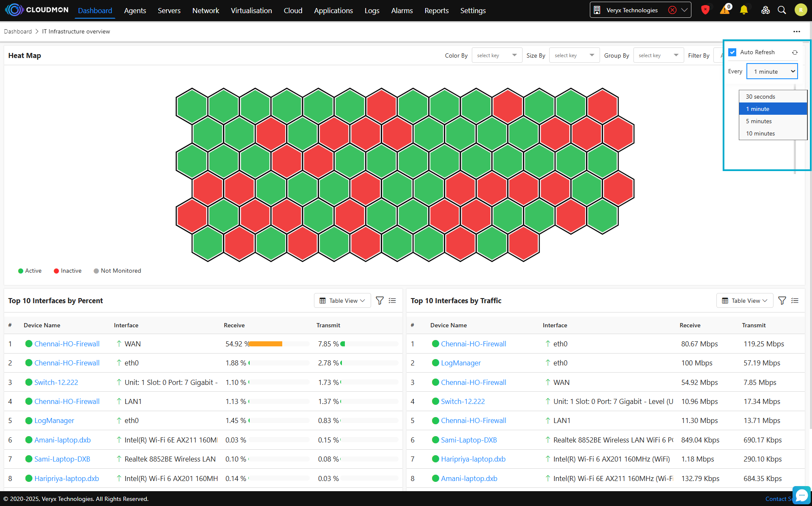Toggle the Active legend item
Screen dimensions: 812x506
click(x=30, y=271)
